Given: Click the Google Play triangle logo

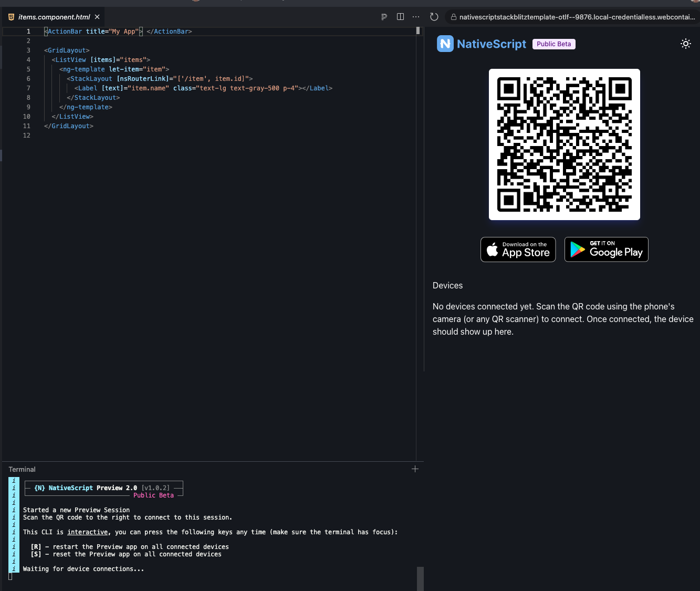Looking at the screenshot, I should 577,250.
